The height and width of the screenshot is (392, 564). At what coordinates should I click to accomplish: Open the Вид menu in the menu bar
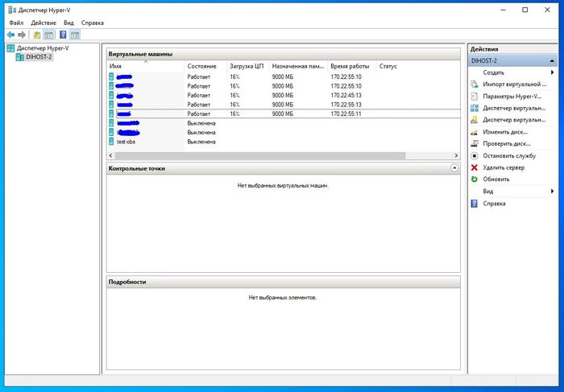click(68, 23)
